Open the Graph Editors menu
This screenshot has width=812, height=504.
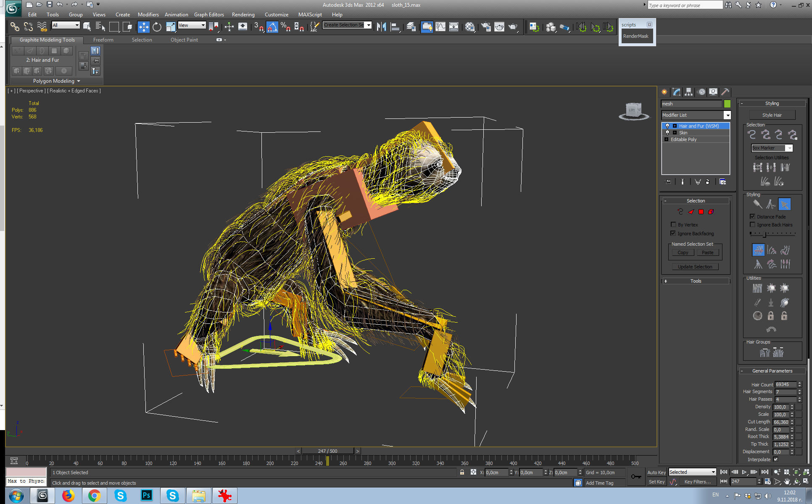point(209,15)
